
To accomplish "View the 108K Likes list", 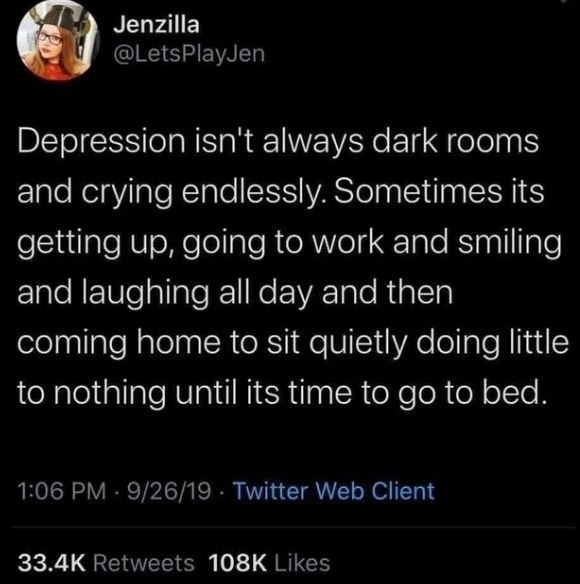I will pos(269,563).
